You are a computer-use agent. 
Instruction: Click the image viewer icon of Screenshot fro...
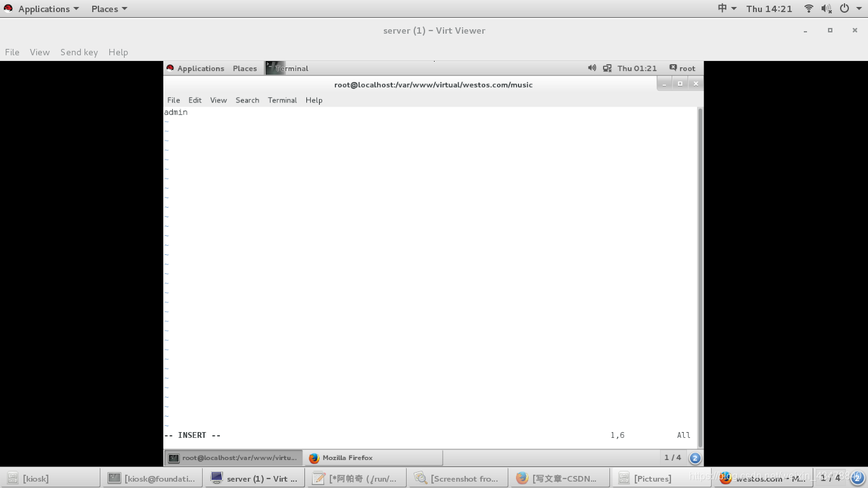(420, 478)
